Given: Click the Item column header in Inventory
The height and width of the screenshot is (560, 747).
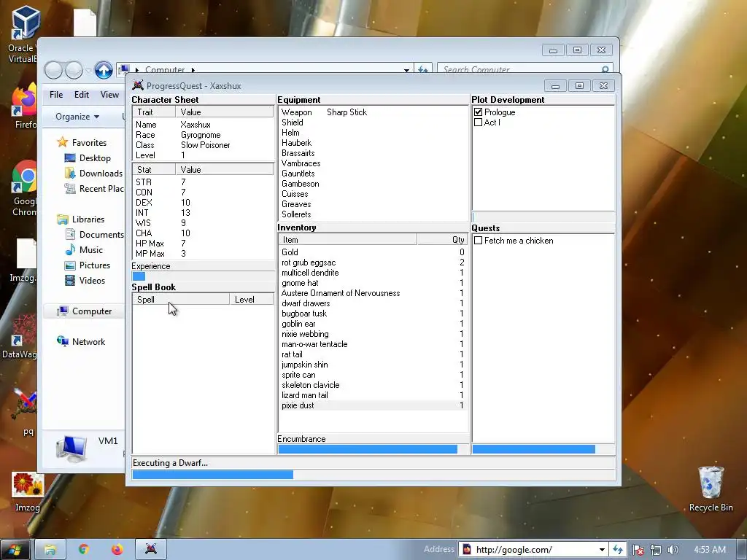Looking at the screenshot, I should click(x=348, y=239).
